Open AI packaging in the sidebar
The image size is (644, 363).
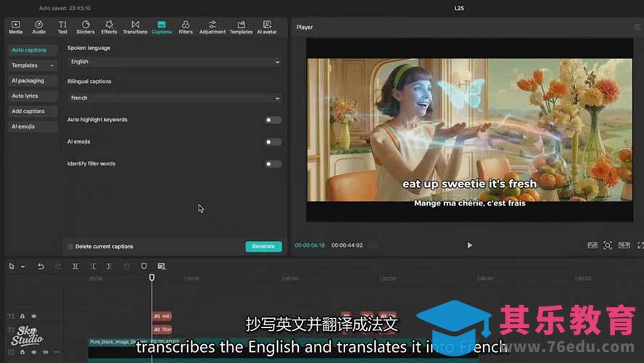point(32,81)
